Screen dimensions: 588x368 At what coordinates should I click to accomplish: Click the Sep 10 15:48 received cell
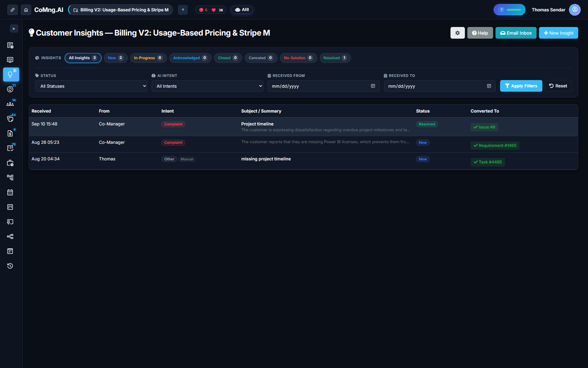[44, 124]
